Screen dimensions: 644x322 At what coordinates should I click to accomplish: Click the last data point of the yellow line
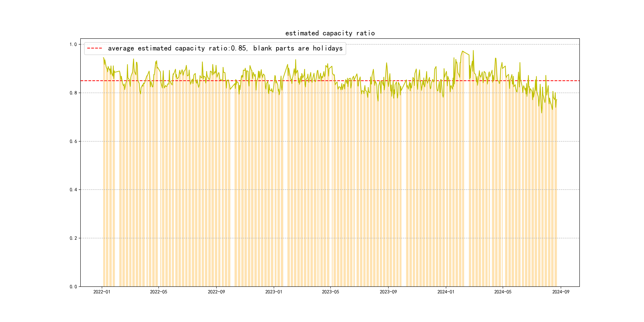(557, 100)
